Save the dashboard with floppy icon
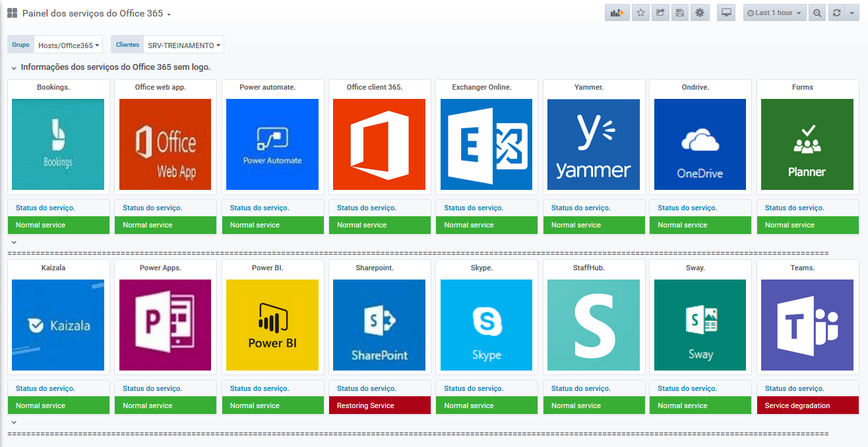This screenshot has height=447, width=868. pos(680,13)
